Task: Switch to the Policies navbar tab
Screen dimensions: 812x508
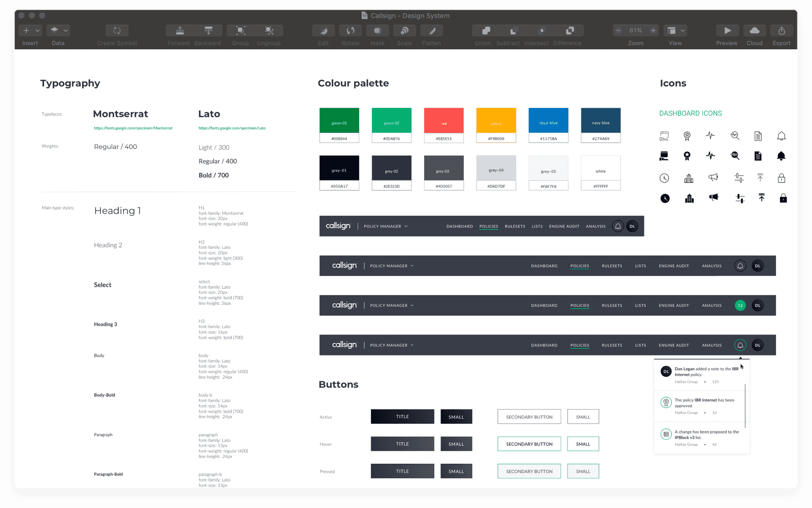Action: [x=488, y=226]
